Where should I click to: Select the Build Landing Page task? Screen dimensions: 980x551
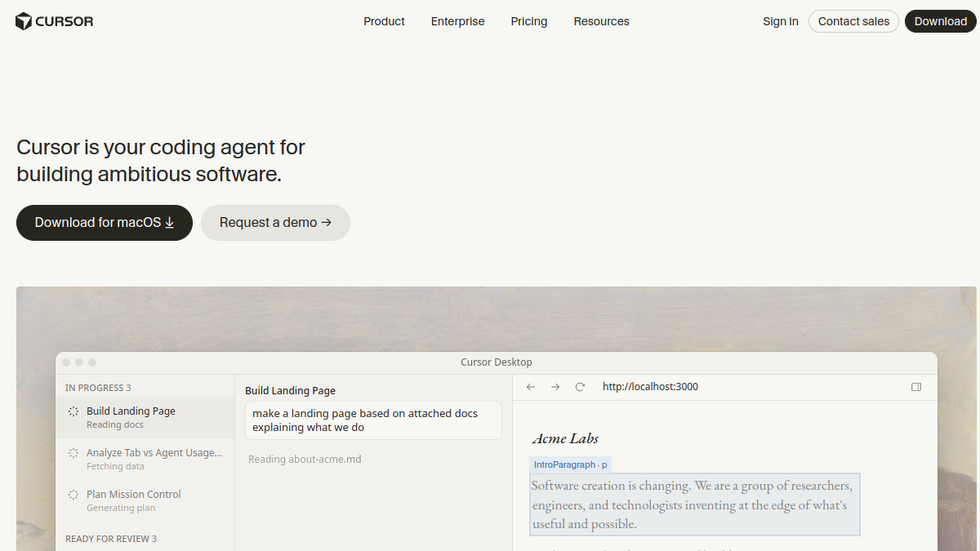tap(145, 418)
